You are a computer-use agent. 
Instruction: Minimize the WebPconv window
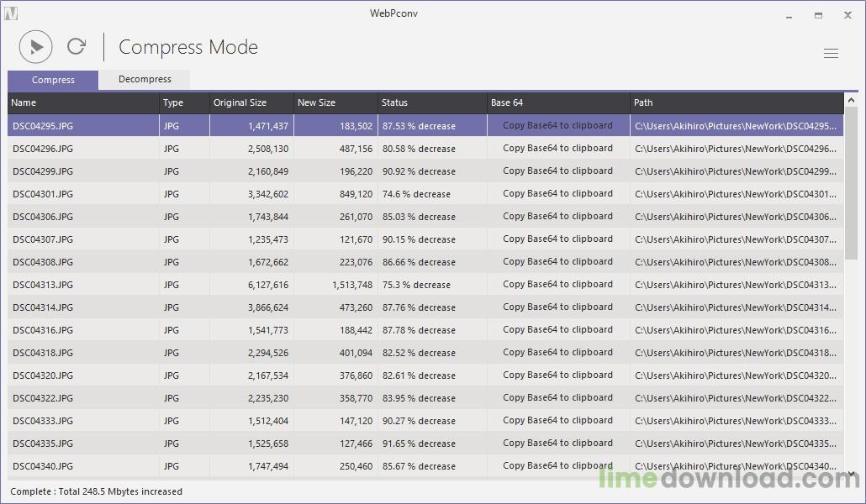(x=789, y=15)
